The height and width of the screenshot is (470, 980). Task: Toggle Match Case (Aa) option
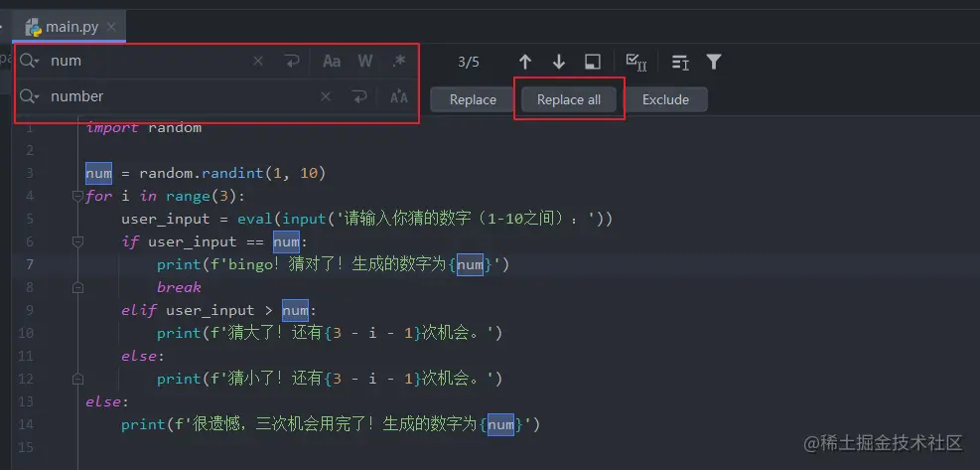[332, 62]
